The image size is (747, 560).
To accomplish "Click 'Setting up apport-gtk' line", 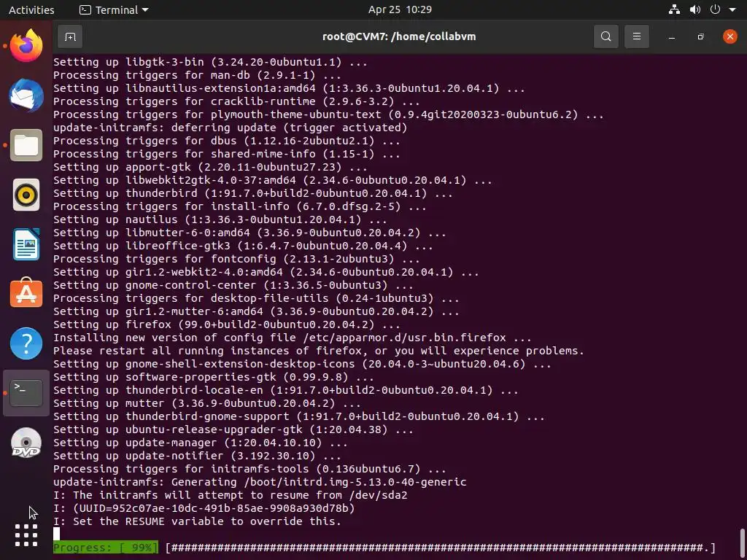I will pyautogui.click(x=211, y=167).
